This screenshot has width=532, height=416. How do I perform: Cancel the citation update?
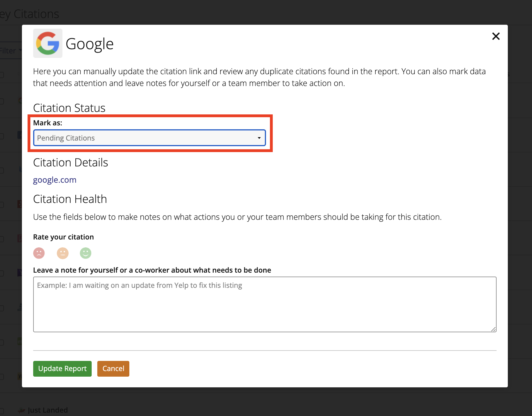click(x=113, y=368)
